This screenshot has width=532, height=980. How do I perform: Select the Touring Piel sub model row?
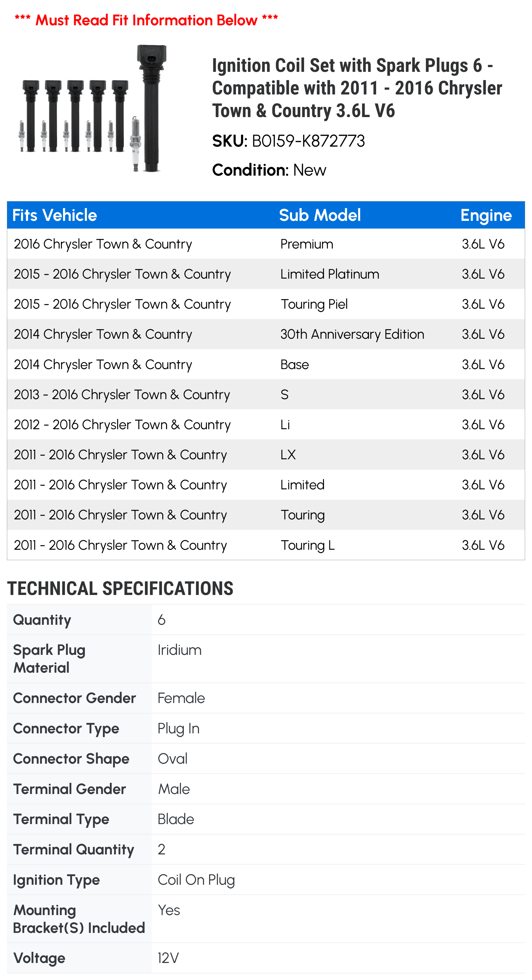[266, 304]
